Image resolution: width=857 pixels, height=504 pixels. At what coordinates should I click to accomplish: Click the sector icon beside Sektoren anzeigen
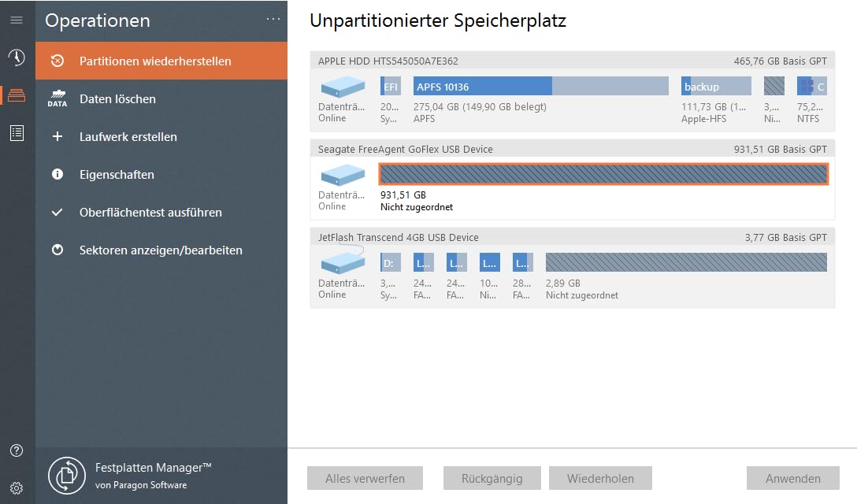[x=58, y=250]
